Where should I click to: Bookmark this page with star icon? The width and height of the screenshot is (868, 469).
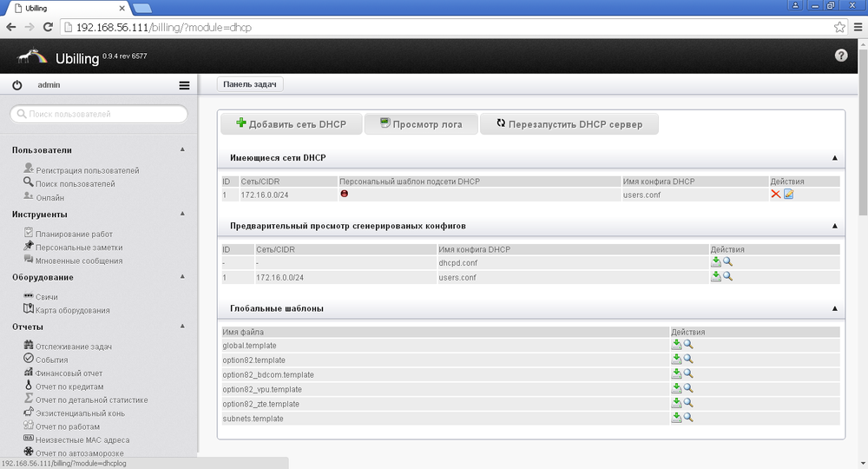839,27
